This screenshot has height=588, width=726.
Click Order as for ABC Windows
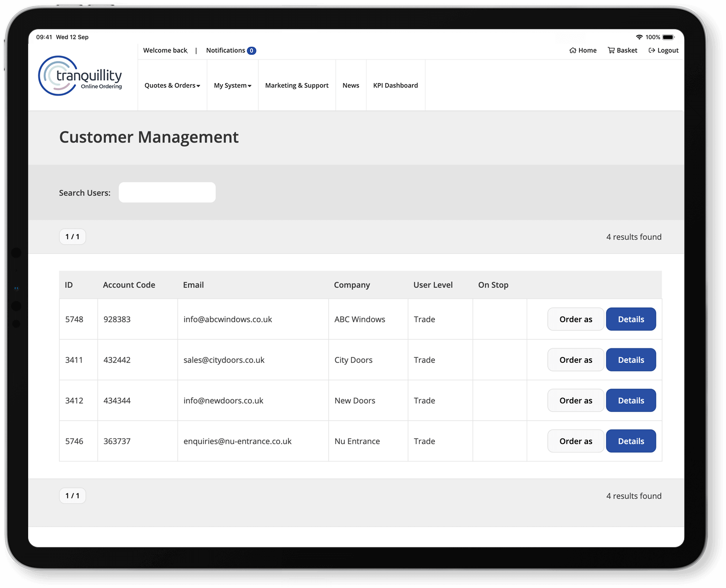576,319
